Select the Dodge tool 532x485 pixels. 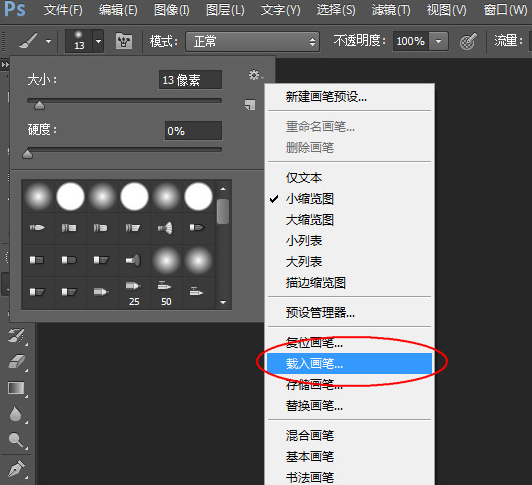[x=16, y=440]
